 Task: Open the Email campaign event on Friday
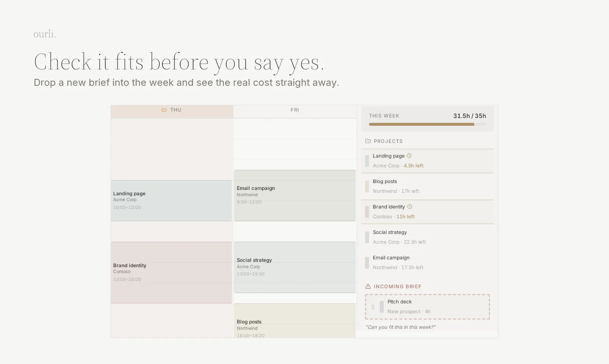(x=295, y=196)
